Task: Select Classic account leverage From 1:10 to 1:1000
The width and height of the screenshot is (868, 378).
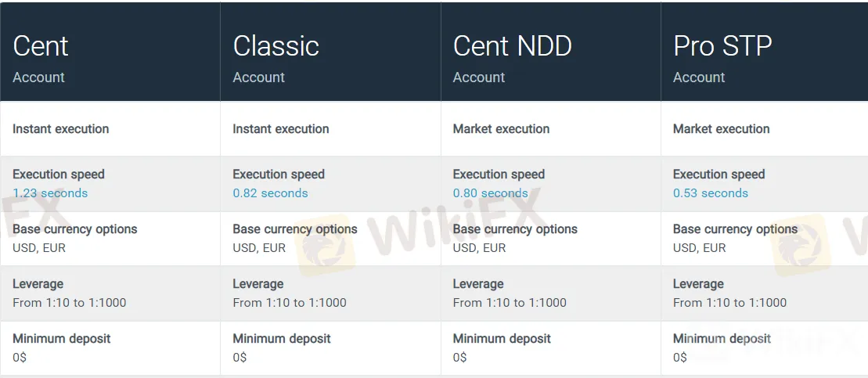Action: pyautogui.click(x=290, y=303)
